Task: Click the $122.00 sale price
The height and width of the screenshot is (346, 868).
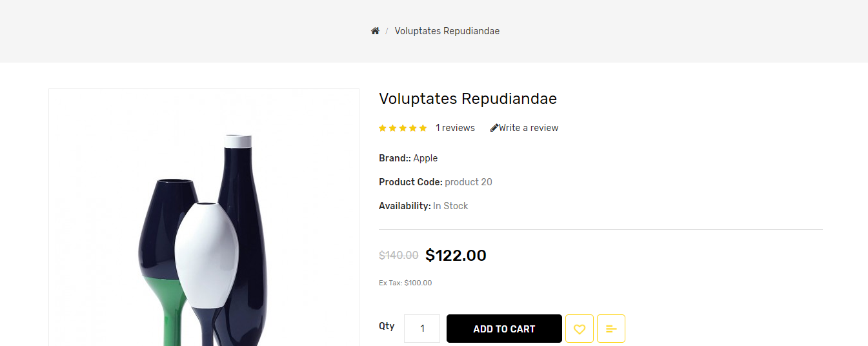Action: [456, 256]
